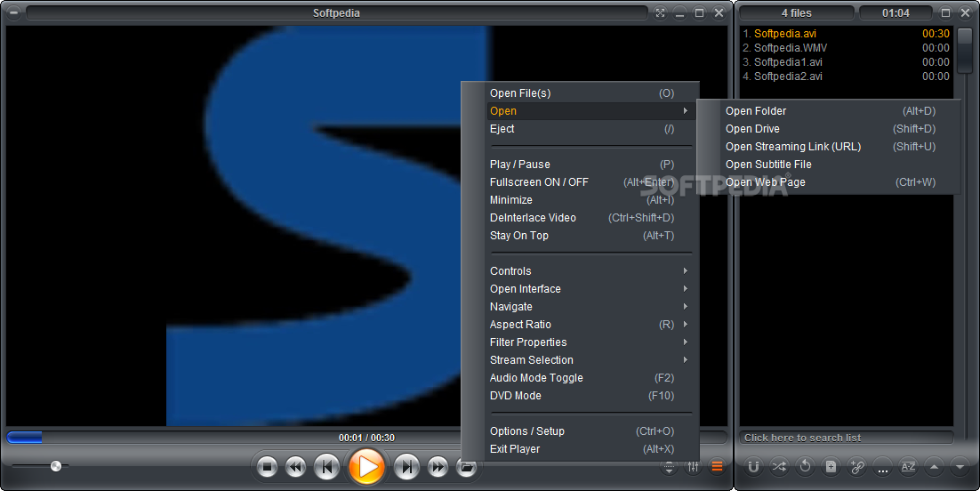
Task: Click the '00:01 / 00:30' time readout
Action: click(366, 438)
